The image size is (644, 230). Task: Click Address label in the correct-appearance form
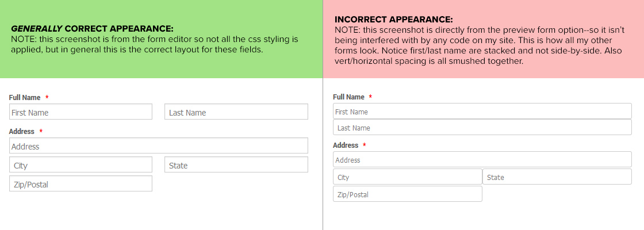tap(22, 132)
